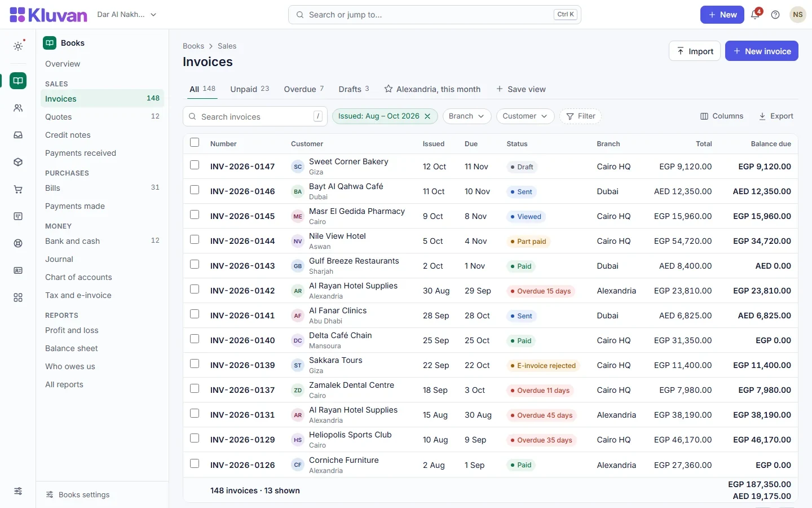Tick the select-all checkbox in table header
Image resolution: width=812 pixels, height=508 pixels.
coord(195,142)
